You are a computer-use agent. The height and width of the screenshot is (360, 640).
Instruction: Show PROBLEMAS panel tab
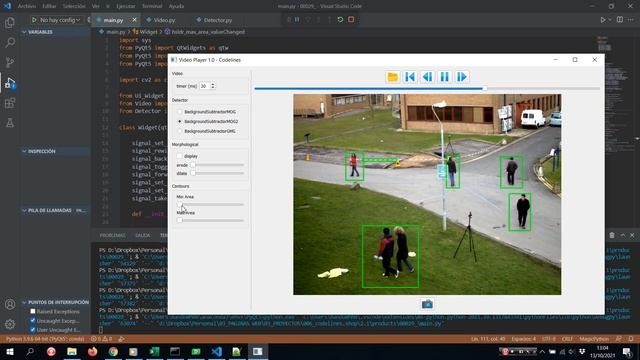[x=113, y=235]
